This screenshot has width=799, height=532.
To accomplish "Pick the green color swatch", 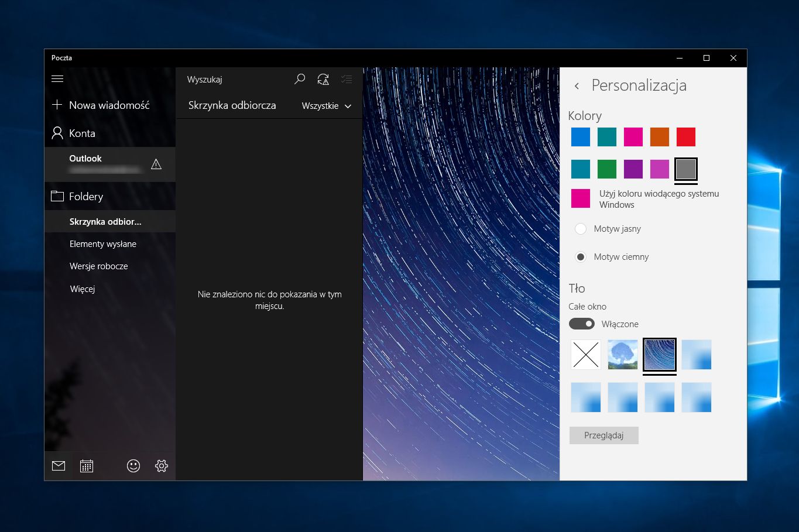I will click(607, 169).
